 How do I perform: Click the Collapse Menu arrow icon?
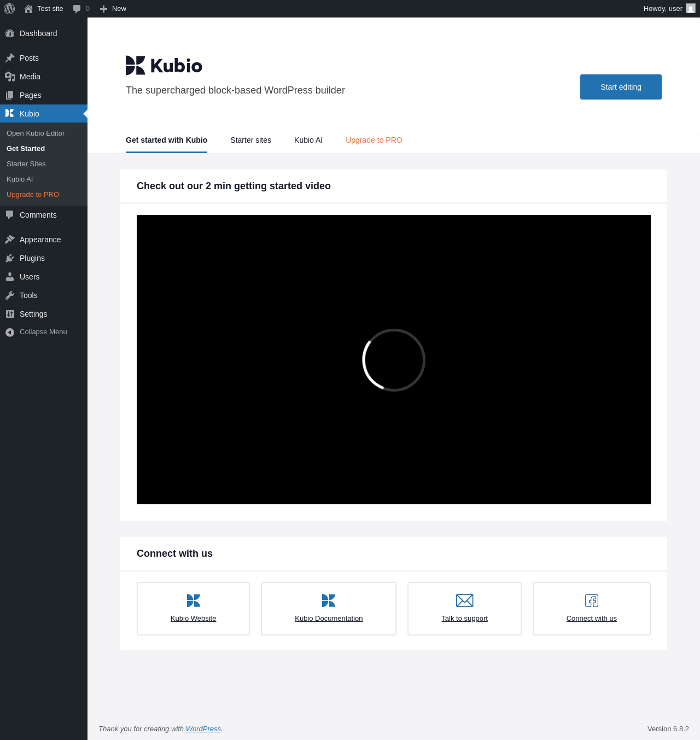point(10,332)
